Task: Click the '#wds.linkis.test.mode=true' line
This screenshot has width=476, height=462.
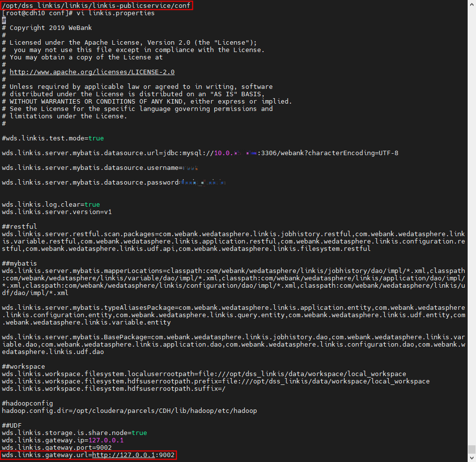Action: [x=53, y=138]
